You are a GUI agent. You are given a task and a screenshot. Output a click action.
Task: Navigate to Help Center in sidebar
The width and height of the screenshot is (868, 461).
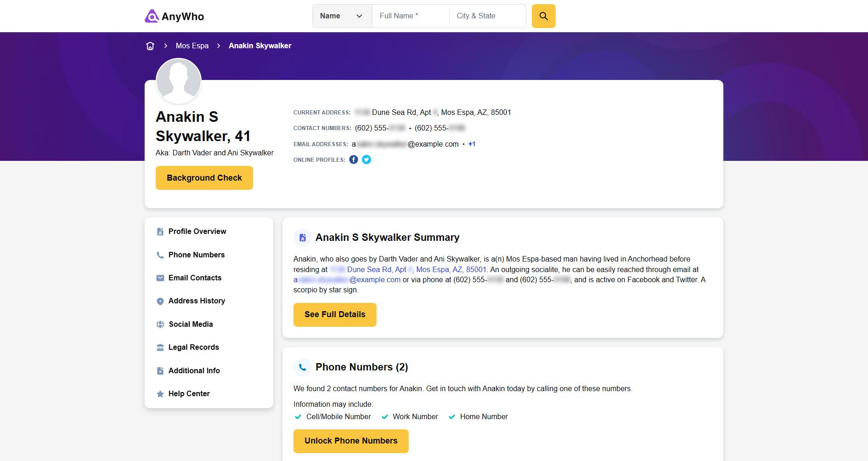click(189, 394)
